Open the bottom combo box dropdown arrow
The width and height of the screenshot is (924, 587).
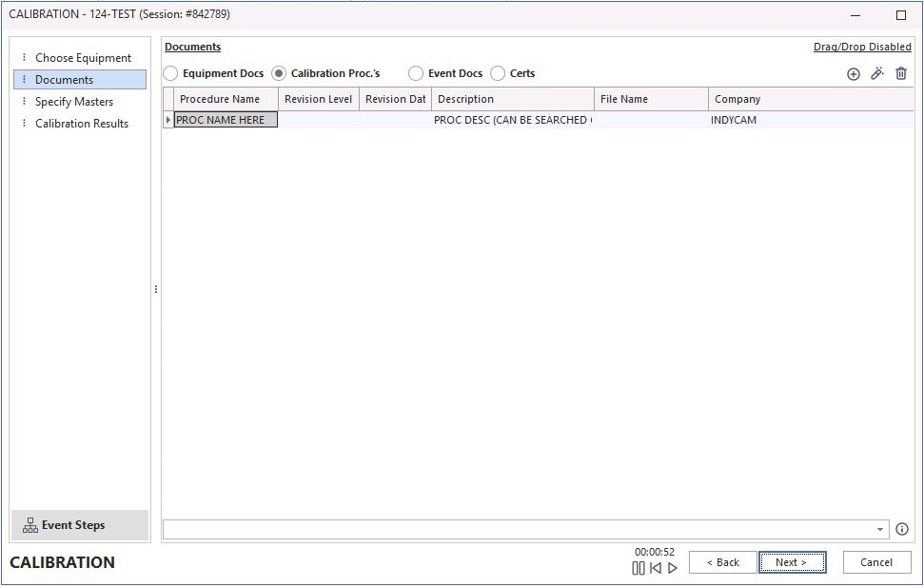[880, 529]
